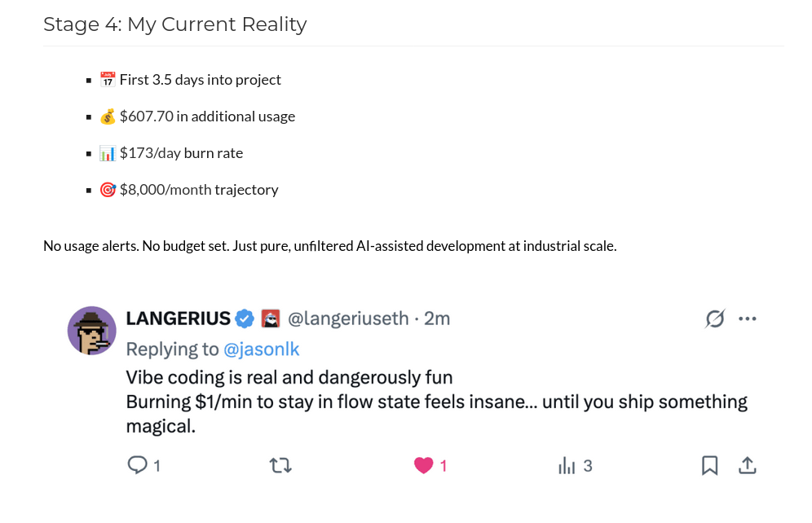Open the tweet's three-dot more menu

747,319
